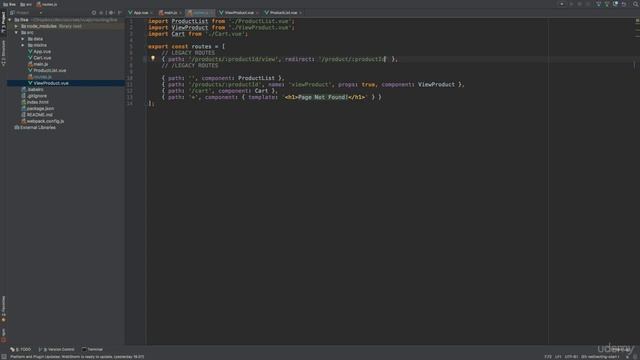Select index.html in project tree
This screenshot has height=360, width=640.
point(35,102)
